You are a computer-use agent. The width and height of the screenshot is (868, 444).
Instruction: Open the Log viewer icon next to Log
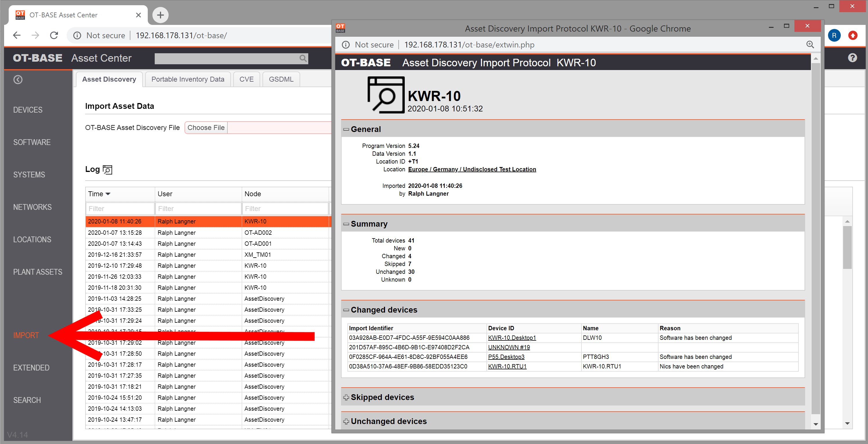point(107,170)
